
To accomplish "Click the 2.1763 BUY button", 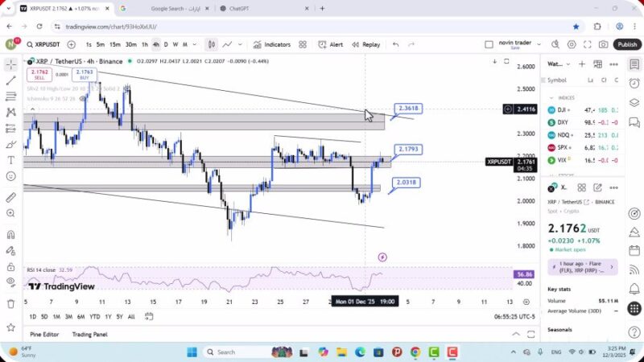I will [x=84, y=75].
